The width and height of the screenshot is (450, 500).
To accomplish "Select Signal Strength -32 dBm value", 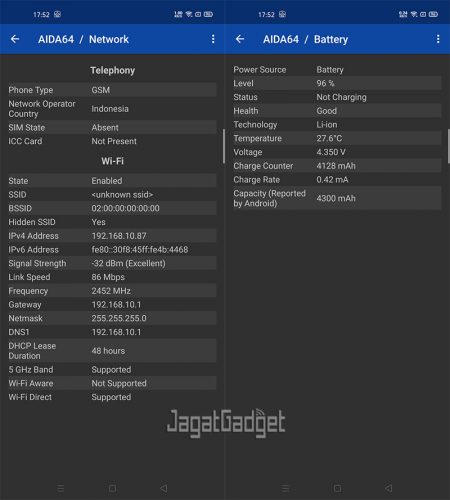I will coord(128,263).
